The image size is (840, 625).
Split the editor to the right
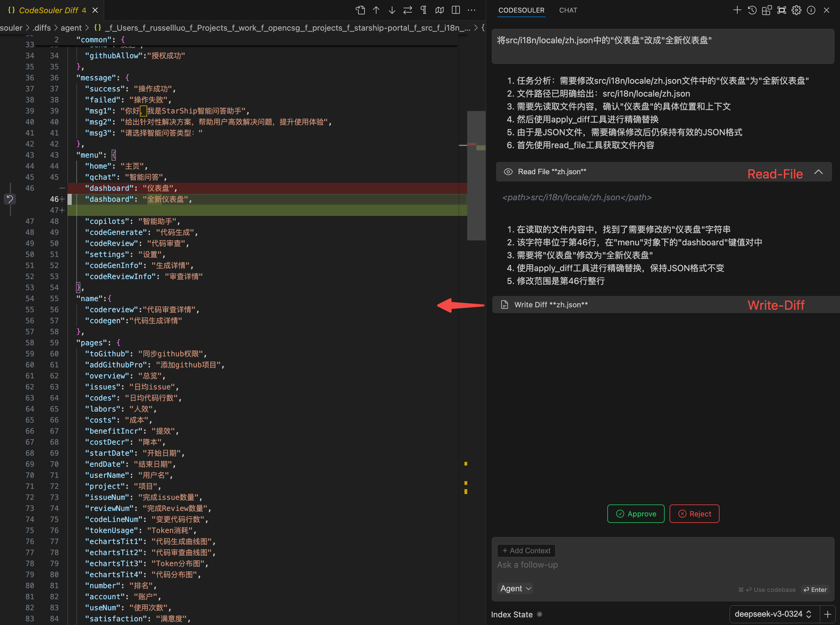pyautogui.click(x=456, y=10)
